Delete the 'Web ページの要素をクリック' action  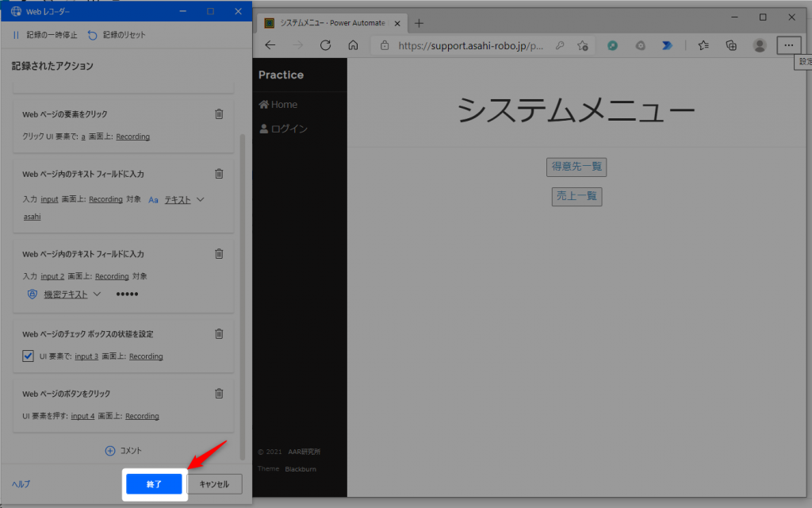[x=219, y=114]
